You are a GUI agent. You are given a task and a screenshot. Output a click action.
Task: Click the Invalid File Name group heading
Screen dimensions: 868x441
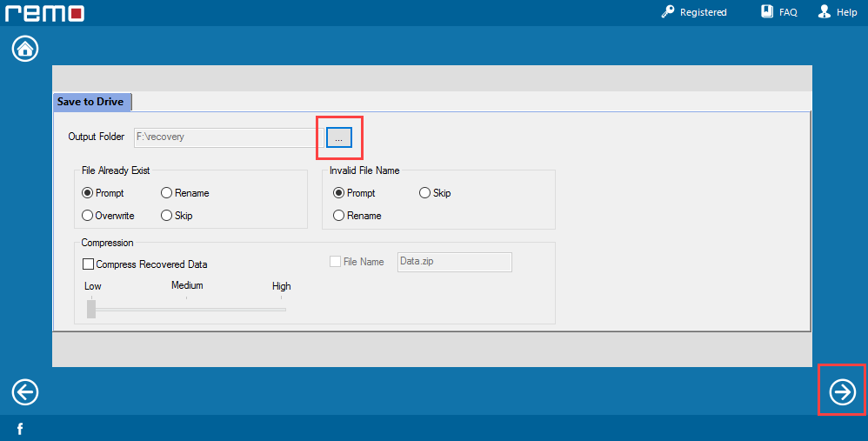[364, 170]
